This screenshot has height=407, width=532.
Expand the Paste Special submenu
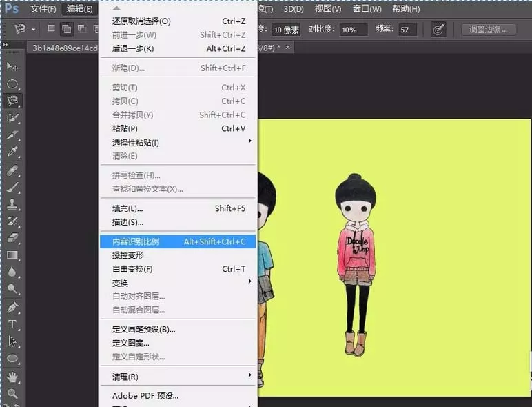[178, 142]
